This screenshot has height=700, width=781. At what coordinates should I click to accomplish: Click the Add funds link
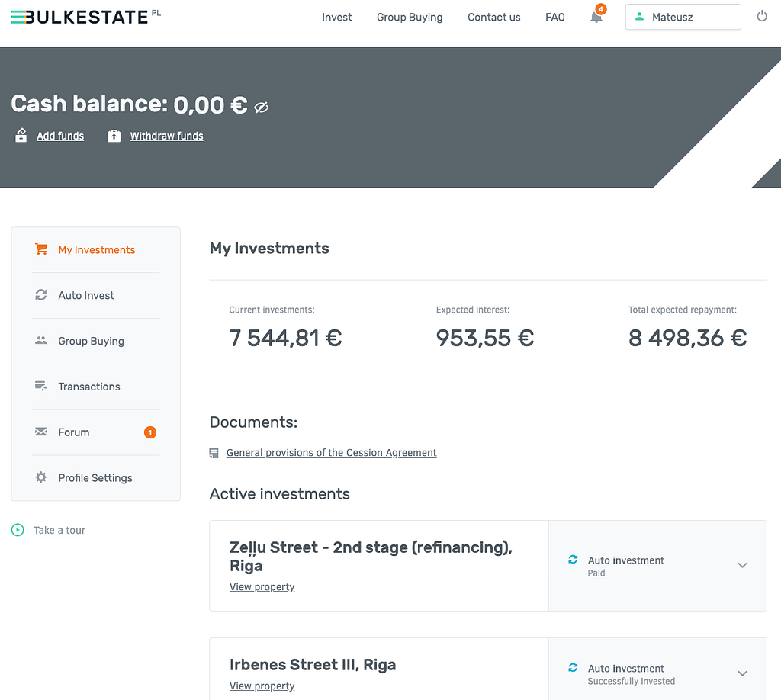[x=60, y=136]
